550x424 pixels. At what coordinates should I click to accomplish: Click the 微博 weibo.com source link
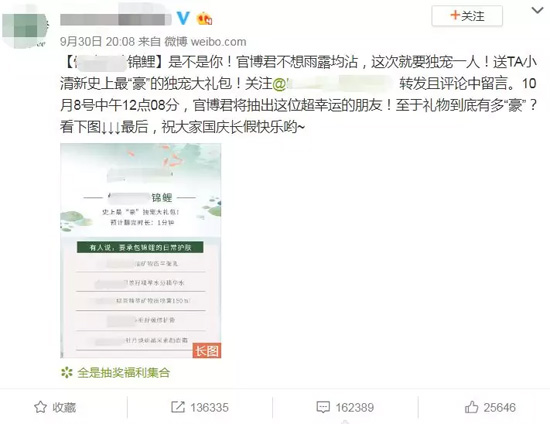(205, 42)
